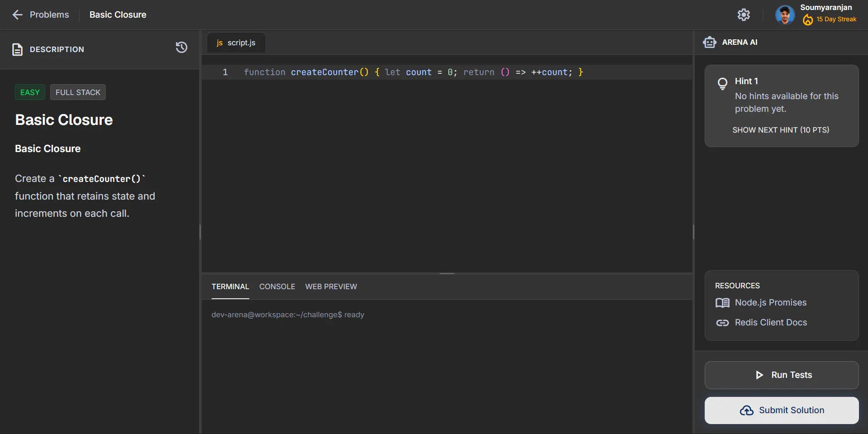Image resolution: width=868 pixels, height=434 pixels.
Task: Click the description document icon
Action: (x=17, y=49)
